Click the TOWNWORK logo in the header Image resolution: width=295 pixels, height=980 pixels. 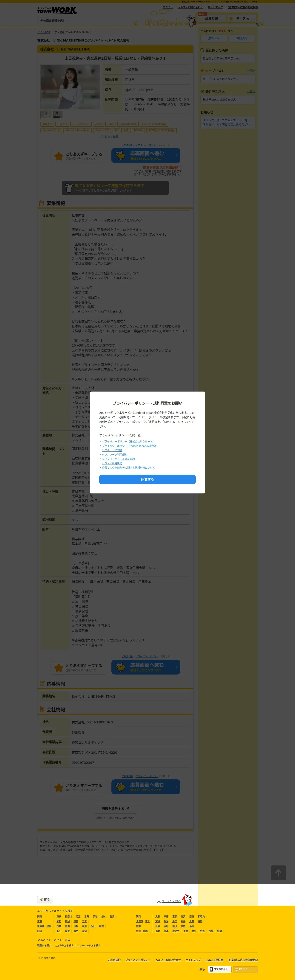[x=57, y=11]
